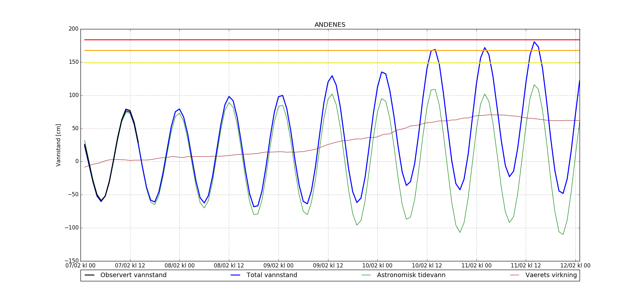Viewport: 644px width, 290px height.
Task: Click the x-axis label "09/02 kl 00"
Action: click(279, 266)
